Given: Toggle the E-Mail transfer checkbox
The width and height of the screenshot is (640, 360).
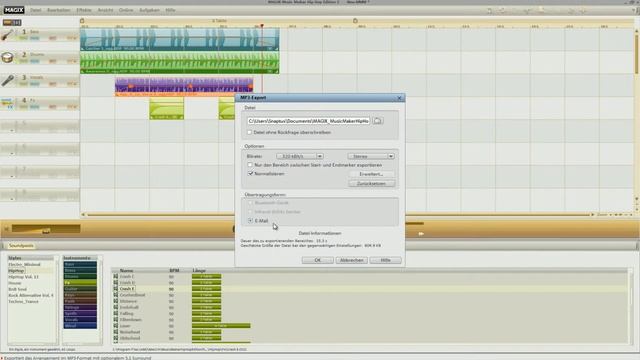Looking at the screenshot, I should pyautogui.click(x=250, y=220).
